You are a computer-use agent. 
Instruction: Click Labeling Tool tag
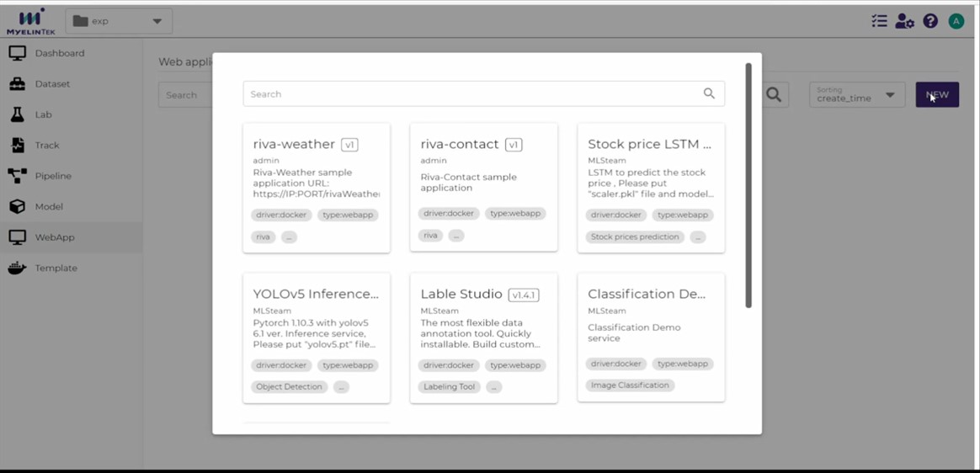[450, 387]
